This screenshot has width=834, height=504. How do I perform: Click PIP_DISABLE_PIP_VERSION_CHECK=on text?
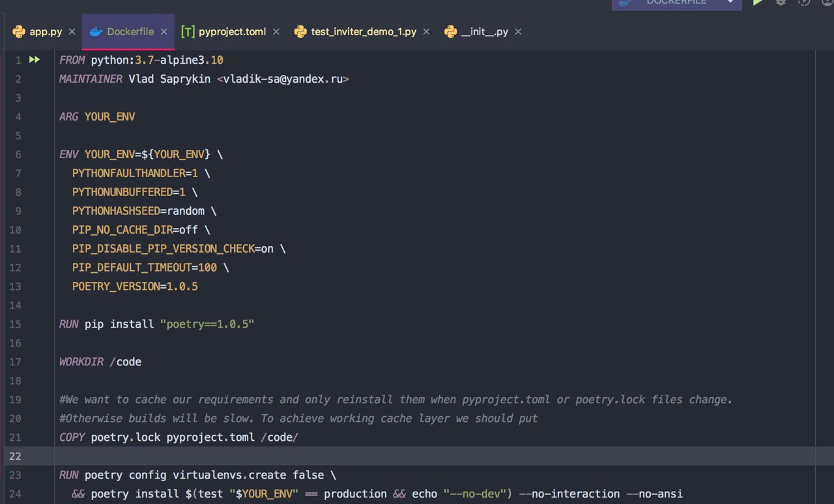tap(173, 249)
